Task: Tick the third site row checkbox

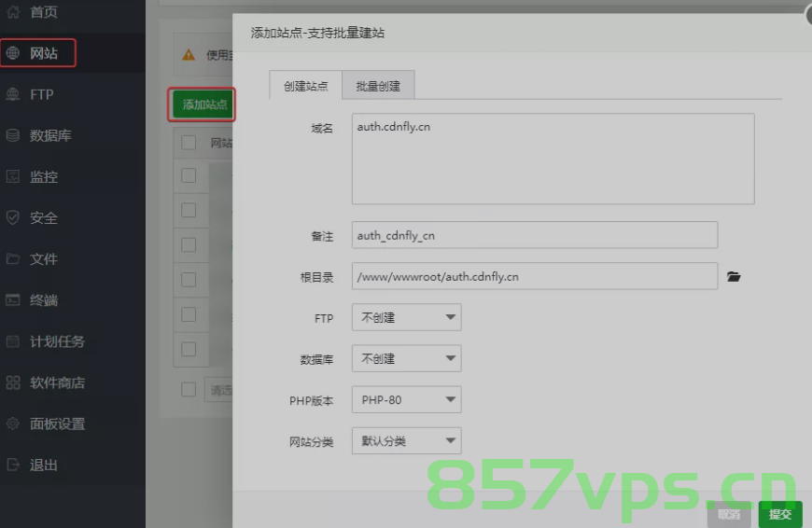Action: pyautogui.click(x=189, y=244)
